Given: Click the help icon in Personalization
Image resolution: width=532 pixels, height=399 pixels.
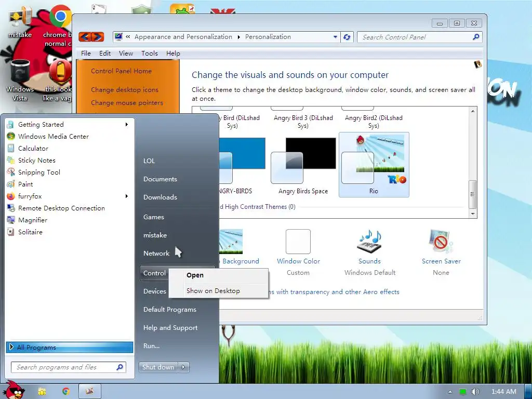Looking at the screenshot, I should pos(478,64).
